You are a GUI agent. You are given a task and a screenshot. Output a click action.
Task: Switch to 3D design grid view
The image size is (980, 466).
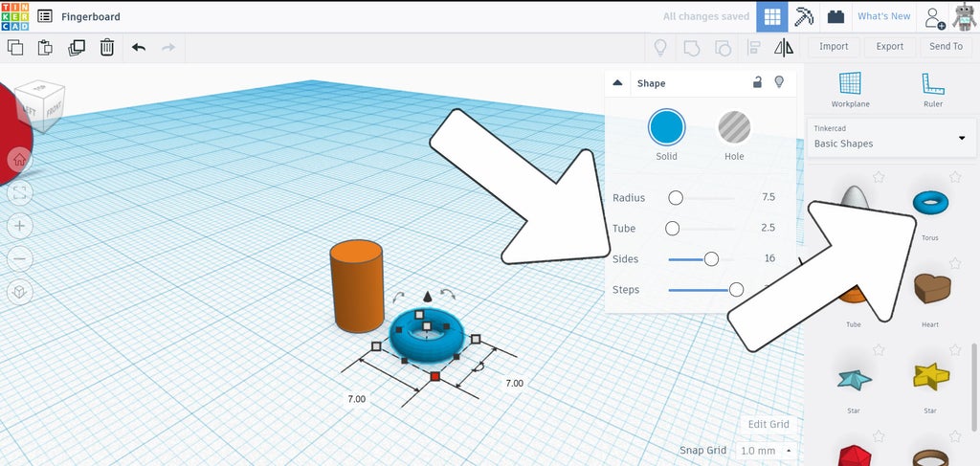click(x=772, y=17)
